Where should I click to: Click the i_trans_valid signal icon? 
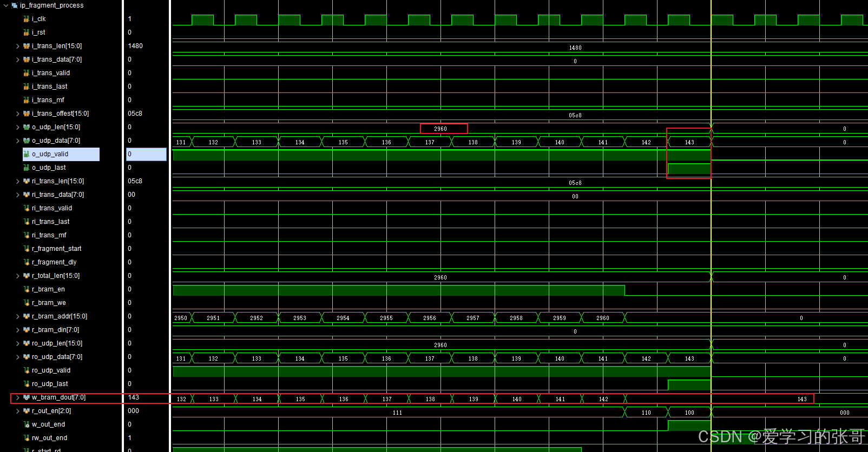coord(27,73)
